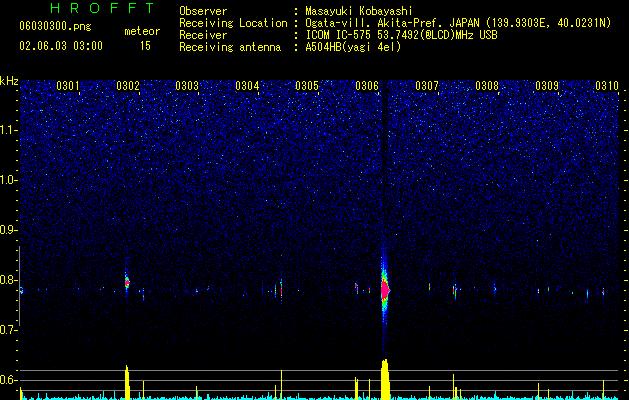Click the 0310 time marker
629x400 pixels.
click(x=607, y=85)
